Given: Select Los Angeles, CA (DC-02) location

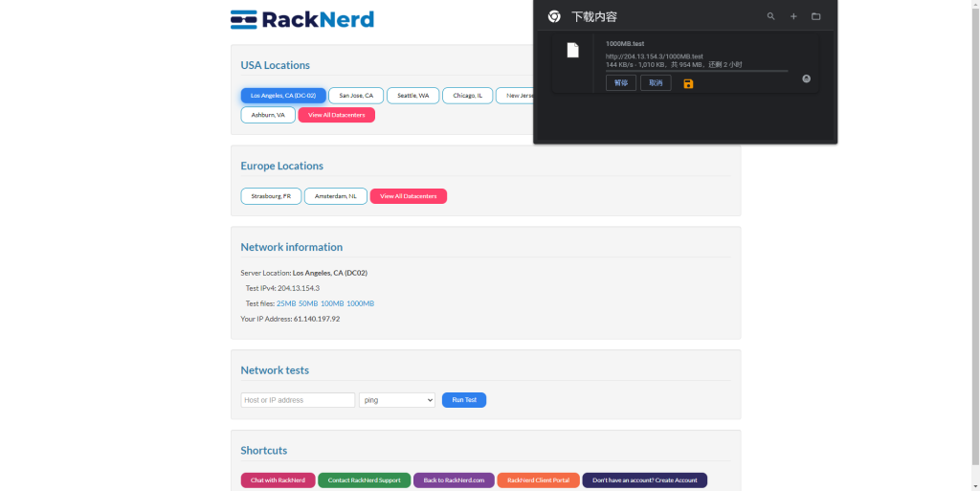Looking at the screenshot, I should (283, 96).
